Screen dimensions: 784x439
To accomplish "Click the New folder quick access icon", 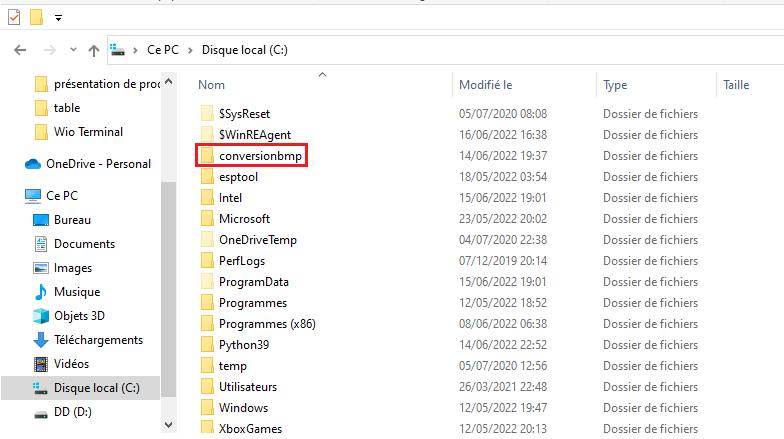I will tap(36, 17).
